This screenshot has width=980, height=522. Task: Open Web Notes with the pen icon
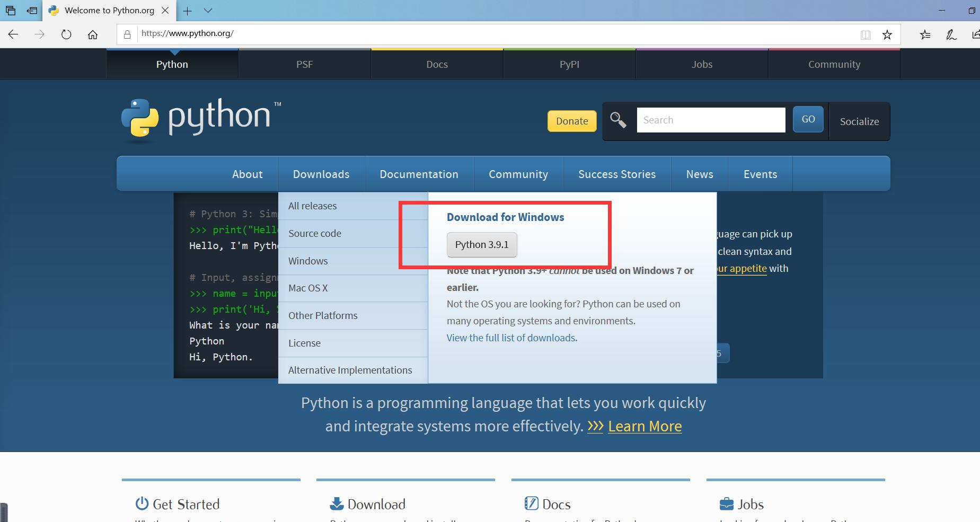pyautogui.click(x=950, y=34)
